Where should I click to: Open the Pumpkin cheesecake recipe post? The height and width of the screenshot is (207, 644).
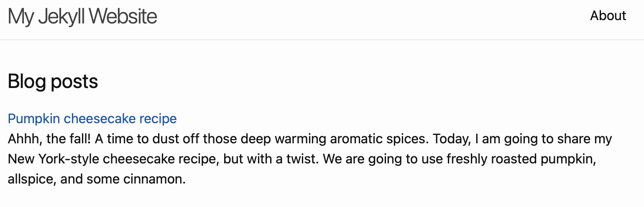point(92,119)
